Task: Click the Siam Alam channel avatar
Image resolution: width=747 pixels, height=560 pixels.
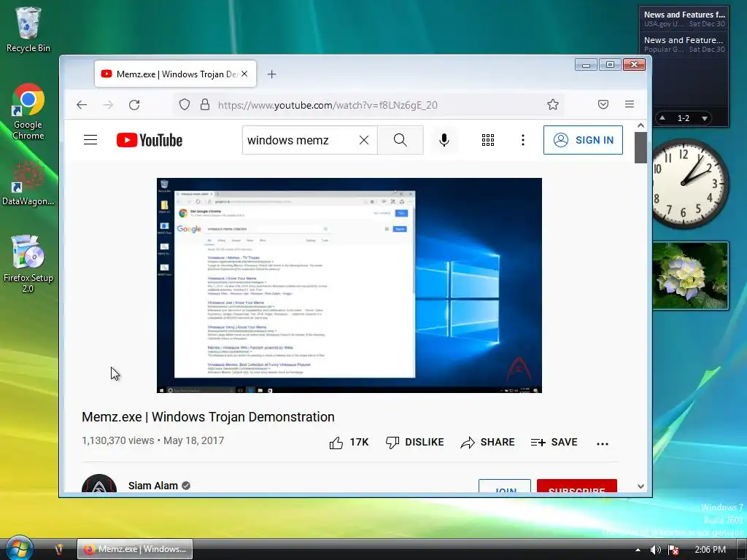Action: tap(99, 484)
